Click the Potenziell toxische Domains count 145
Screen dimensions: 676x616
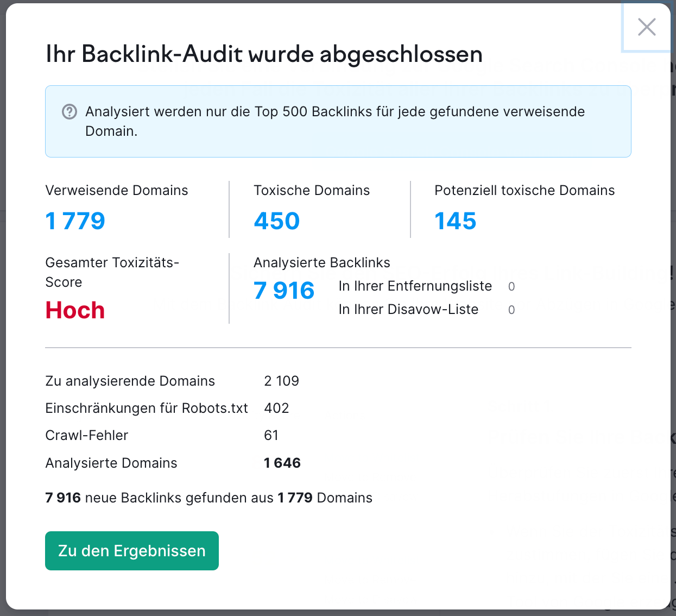tap(455, 221)
